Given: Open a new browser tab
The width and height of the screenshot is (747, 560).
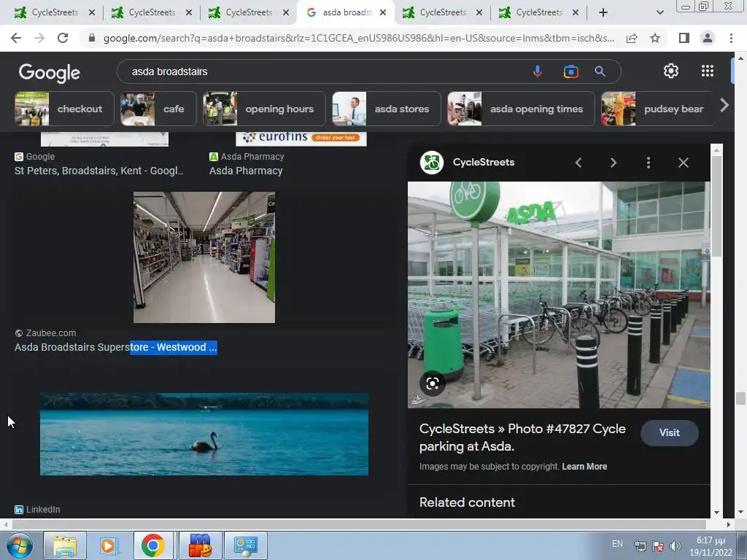Looking at the screenshot, I should tap(603, 13).
